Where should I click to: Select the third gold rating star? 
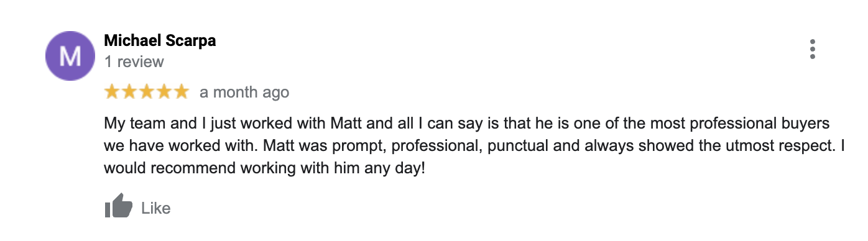(147, 92)
